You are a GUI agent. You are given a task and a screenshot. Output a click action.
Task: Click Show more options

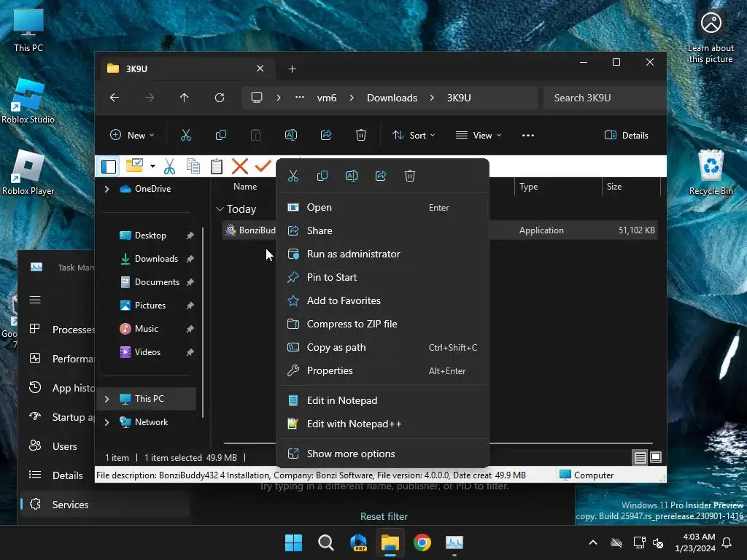(382, 454)
